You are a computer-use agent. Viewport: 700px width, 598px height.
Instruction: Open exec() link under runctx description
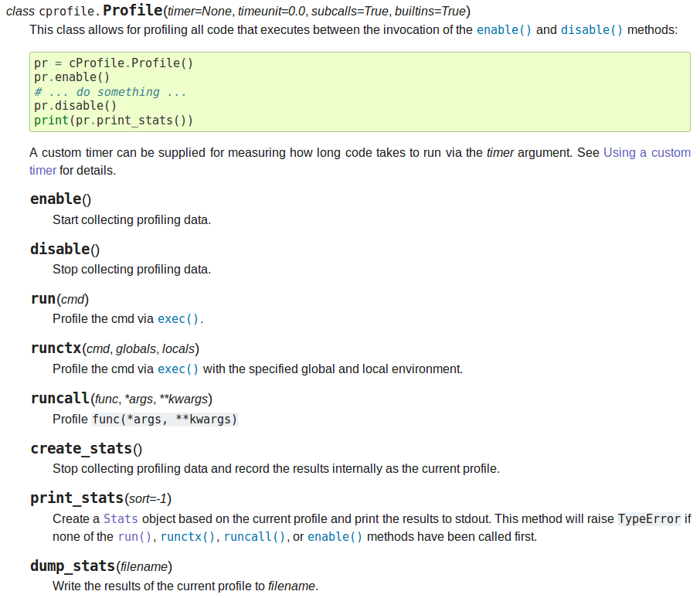click(x=178, y=369)
